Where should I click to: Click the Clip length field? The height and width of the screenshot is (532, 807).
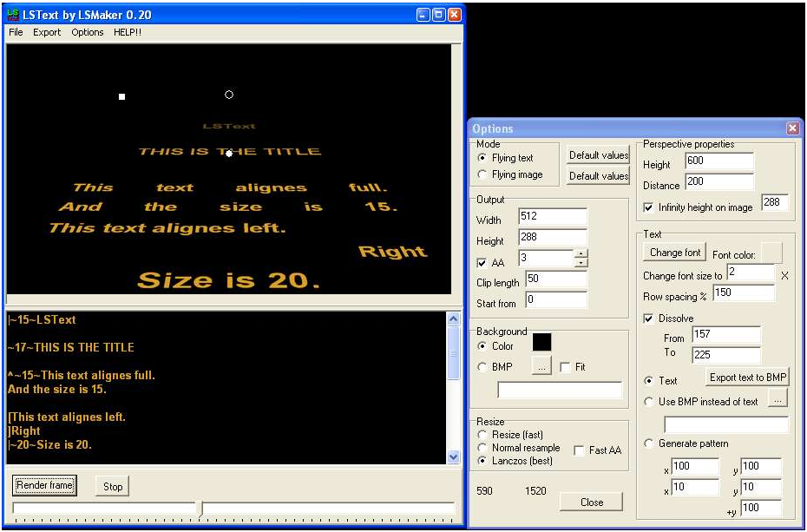[556, 280]
